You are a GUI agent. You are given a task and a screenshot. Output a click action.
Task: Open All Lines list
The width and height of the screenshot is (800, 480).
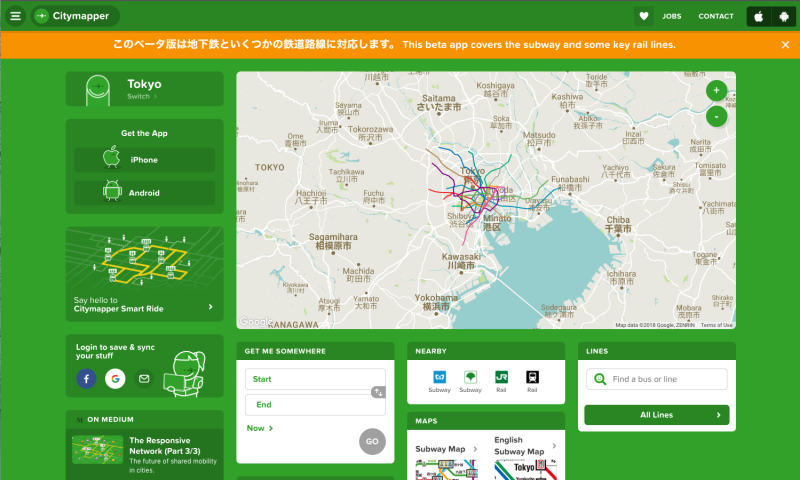point(657,415)
